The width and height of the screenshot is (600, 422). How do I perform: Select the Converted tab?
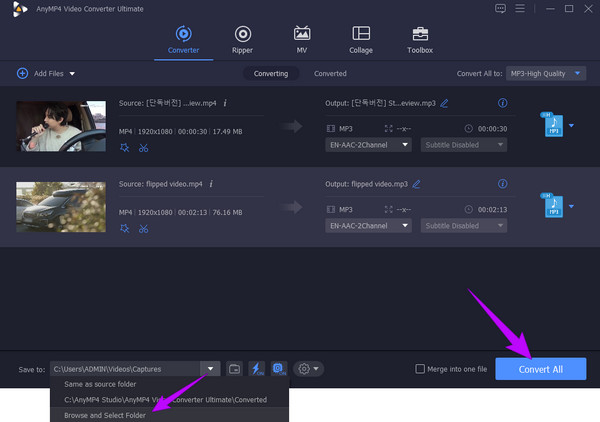click(330, 73)
